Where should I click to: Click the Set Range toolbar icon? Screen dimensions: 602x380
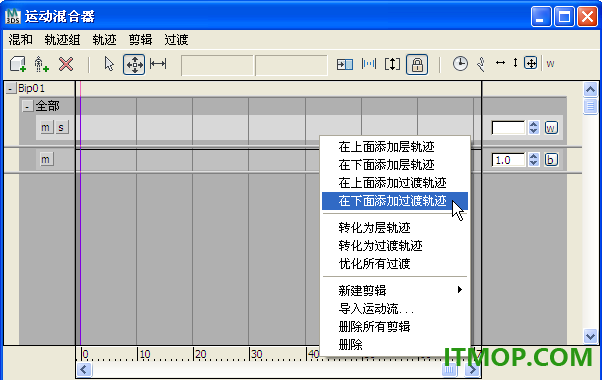coord(345,64)
